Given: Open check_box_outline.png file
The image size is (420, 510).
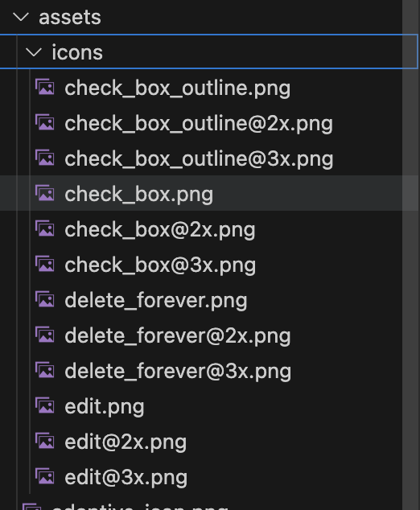Looking at the screenshot, I should tap(177, 88).
